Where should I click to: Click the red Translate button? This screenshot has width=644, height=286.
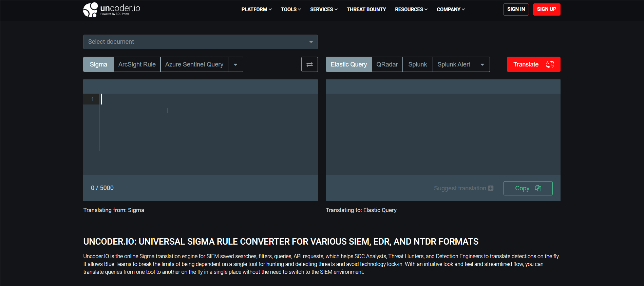pos(534,64)
